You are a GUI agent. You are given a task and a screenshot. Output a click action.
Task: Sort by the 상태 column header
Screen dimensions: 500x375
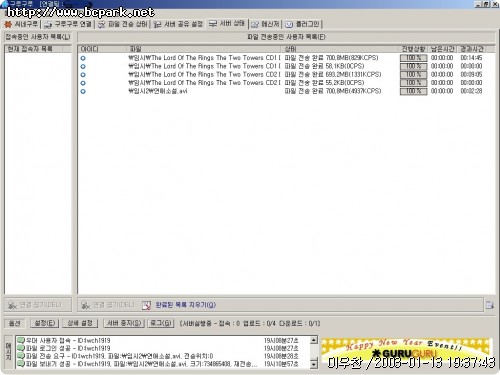point(340,49)
